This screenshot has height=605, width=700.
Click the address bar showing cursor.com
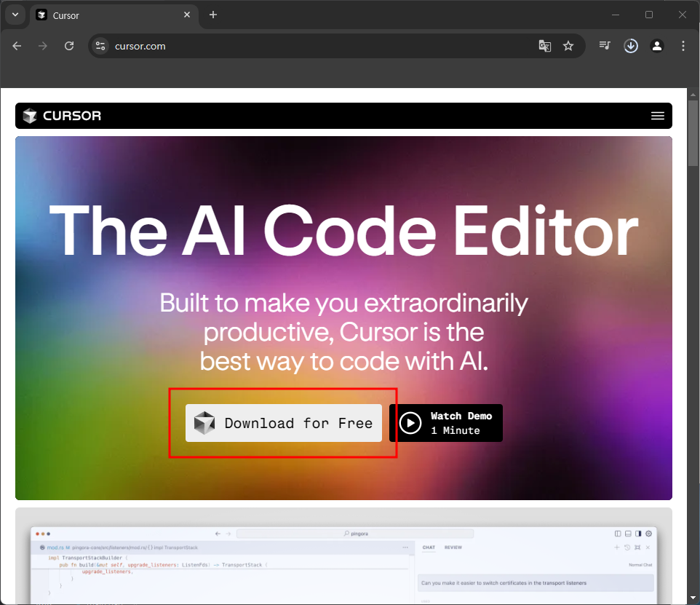pos(337,46)
